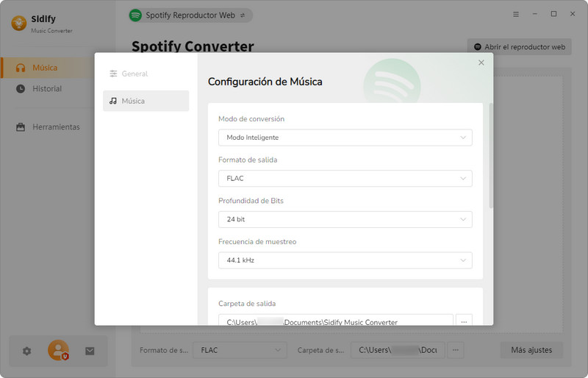This screenshot has width=588, height=378.
Task: Click the music note icon in dialog
Action: tap(113, 101)
